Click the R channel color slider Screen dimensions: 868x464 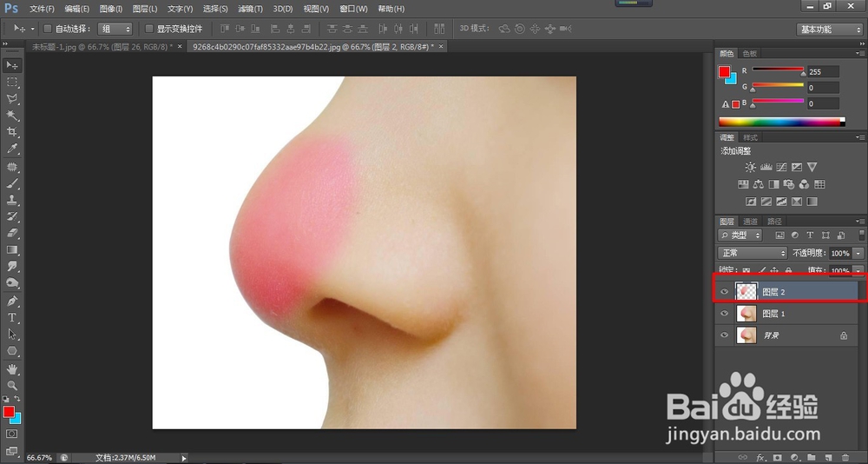(x=778, y=70)
